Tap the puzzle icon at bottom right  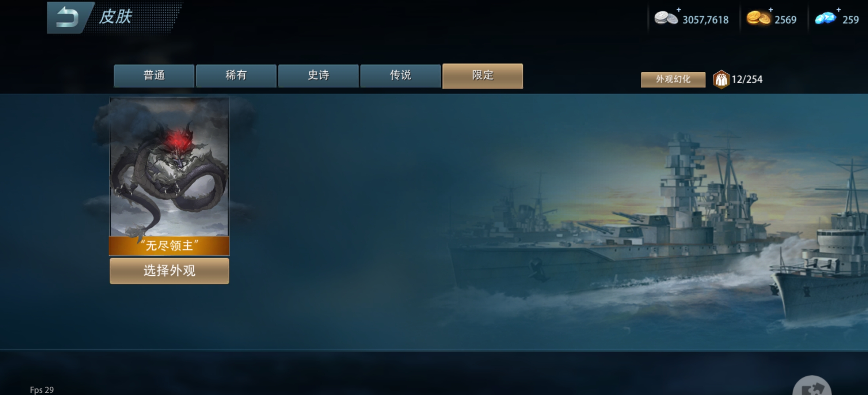pos(812,386)
